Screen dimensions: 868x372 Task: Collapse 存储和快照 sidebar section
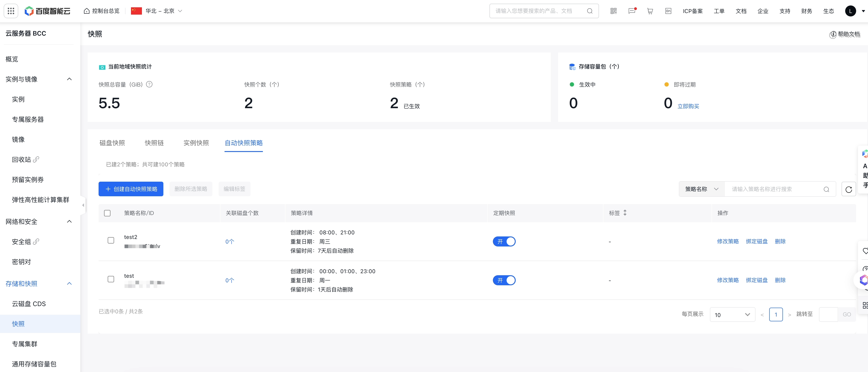[x=69, y=283]
